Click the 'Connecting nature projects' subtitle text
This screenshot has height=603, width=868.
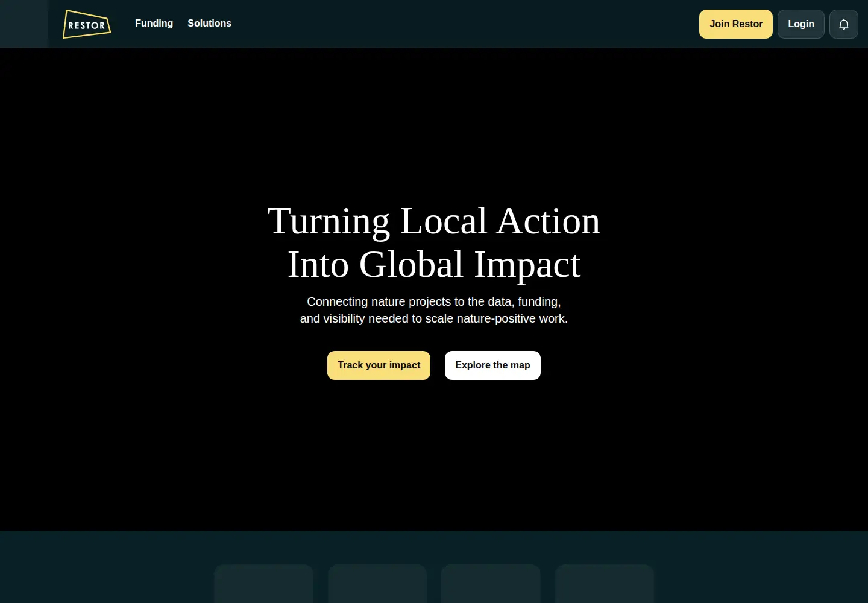coord(434,310)
